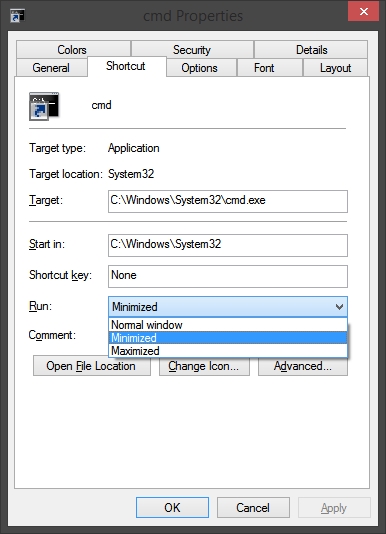The height and width of the screenshot is (534, 386).
Task: Open the Details tab
Action: tap(311, 50)
